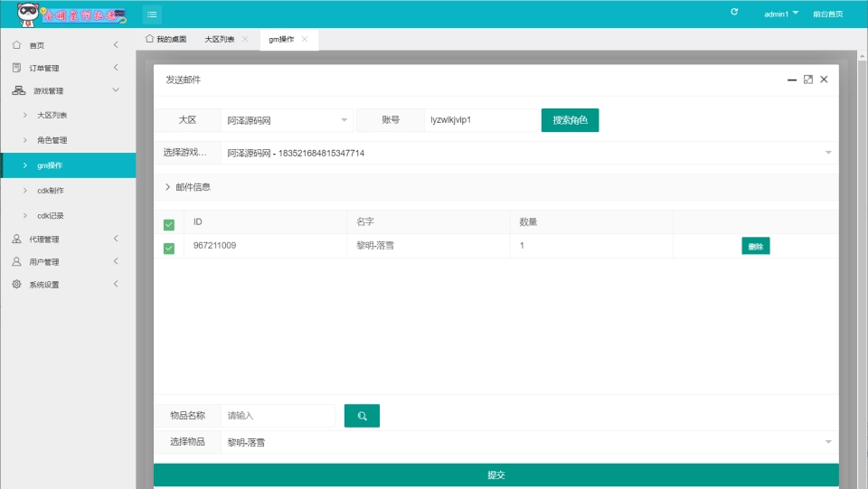Image resolution: width=868 pixels, height=489 pixels.
Task: Minimize the 发送邮件 dialog
Action: pyautogui.click(x=792, y=80)
